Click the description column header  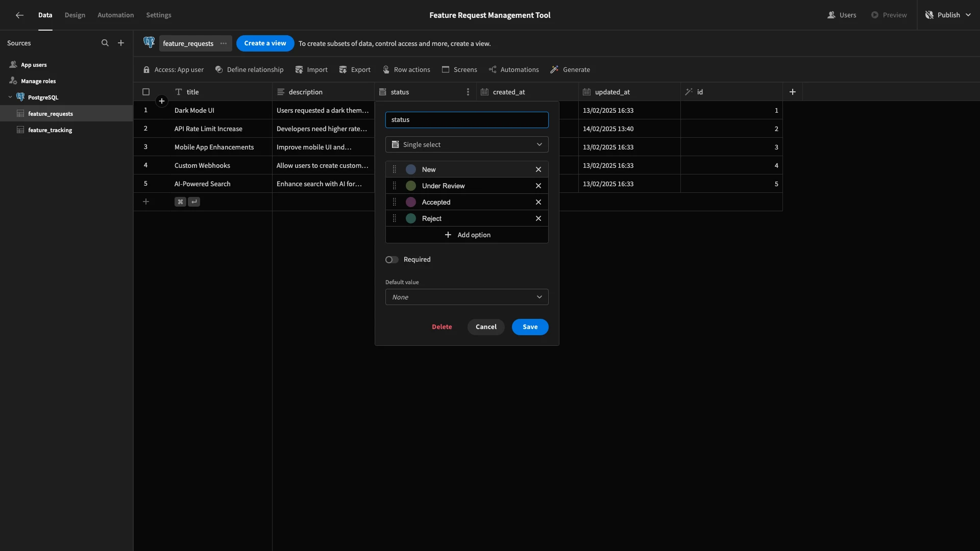coord(323,92)
